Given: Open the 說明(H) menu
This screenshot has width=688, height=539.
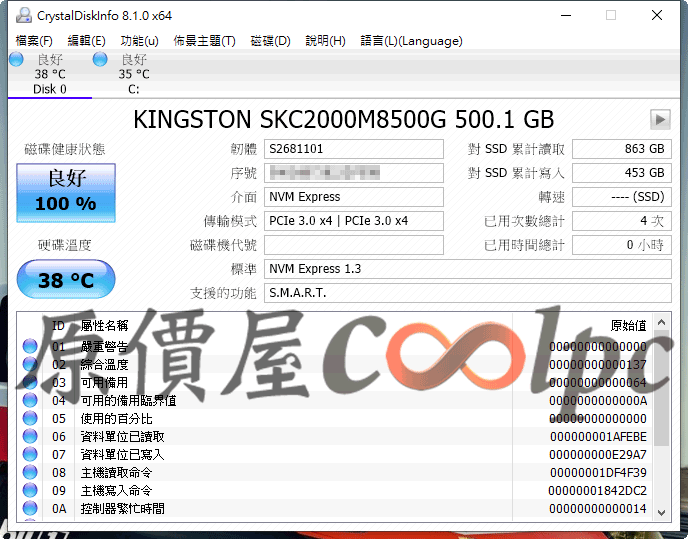Looking at the screenshot, I should [325, 41].
